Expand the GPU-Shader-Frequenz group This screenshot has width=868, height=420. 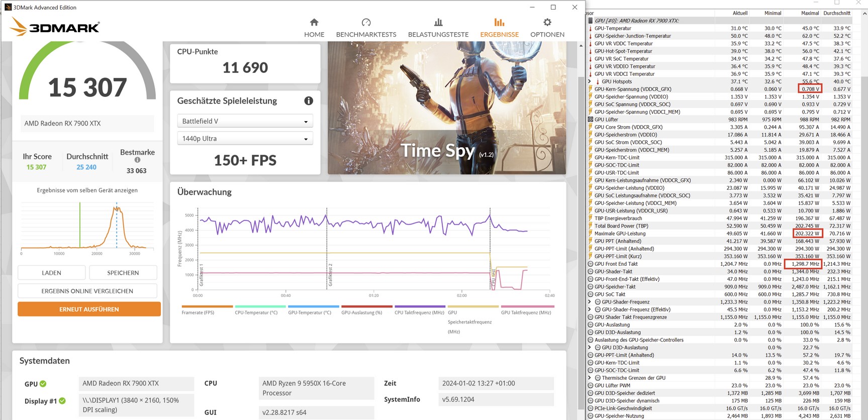[590, 302]
